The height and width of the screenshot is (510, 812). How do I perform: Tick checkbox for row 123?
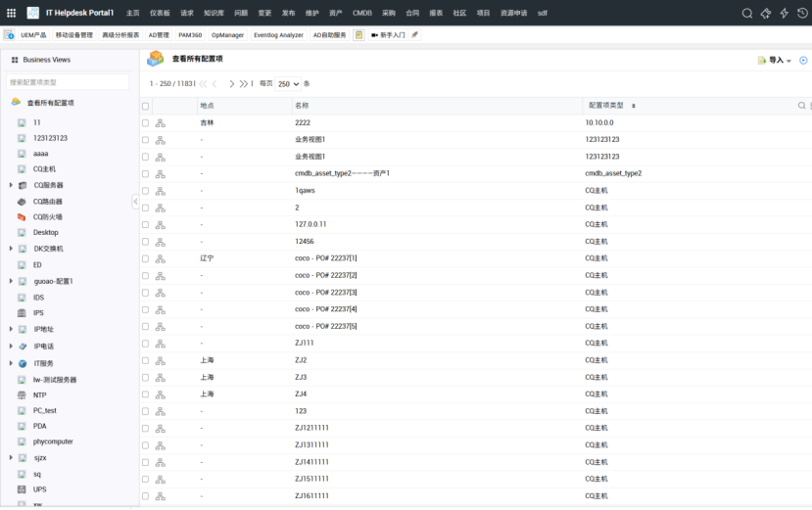pyautogui.click(x=146, y=412)
